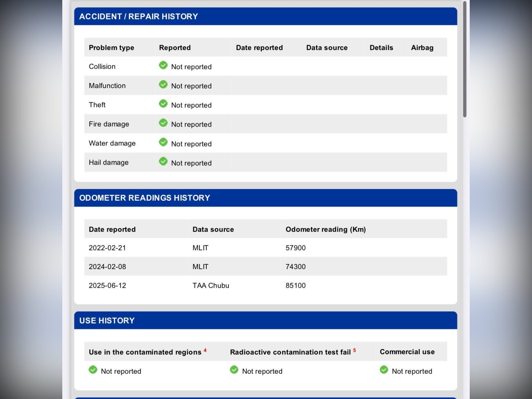Click footnote 4 superscript link

coord(205,350)
